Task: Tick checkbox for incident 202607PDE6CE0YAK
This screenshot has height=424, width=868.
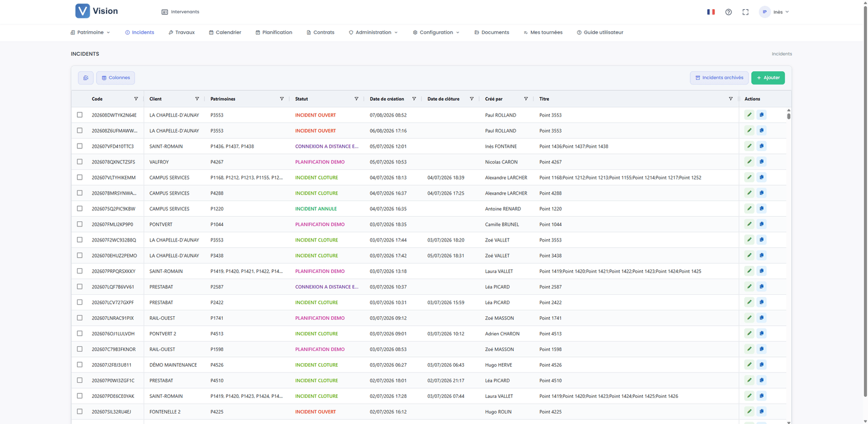Action: (80, 396)
